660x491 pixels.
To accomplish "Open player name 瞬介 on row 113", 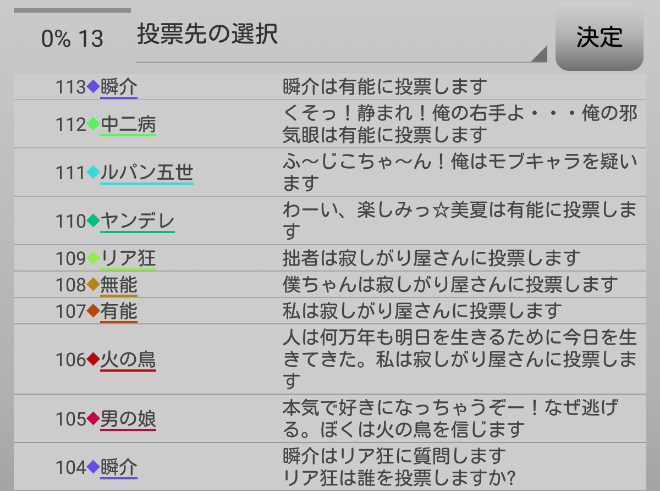I will (118, 86).
